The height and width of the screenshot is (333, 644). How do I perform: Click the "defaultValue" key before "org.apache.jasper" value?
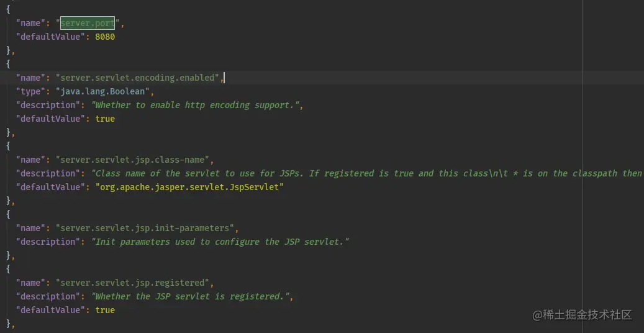point(50,187)
